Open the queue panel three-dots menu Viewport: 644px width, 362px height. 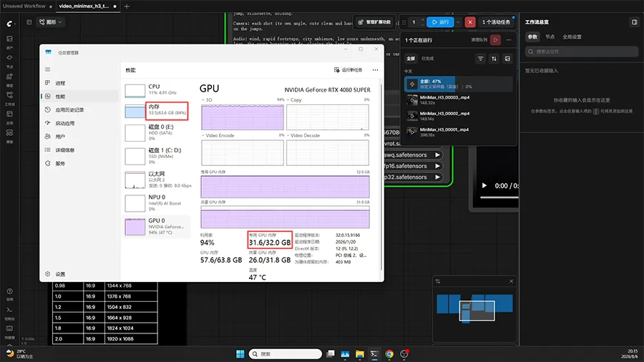[509, 40]
